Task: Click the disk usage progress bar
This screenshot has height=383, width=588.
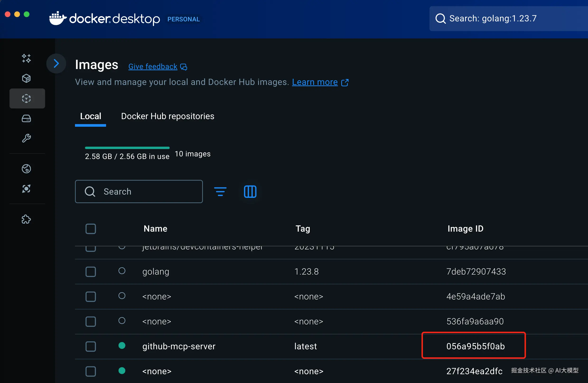Action: click(x=127, y=148)
